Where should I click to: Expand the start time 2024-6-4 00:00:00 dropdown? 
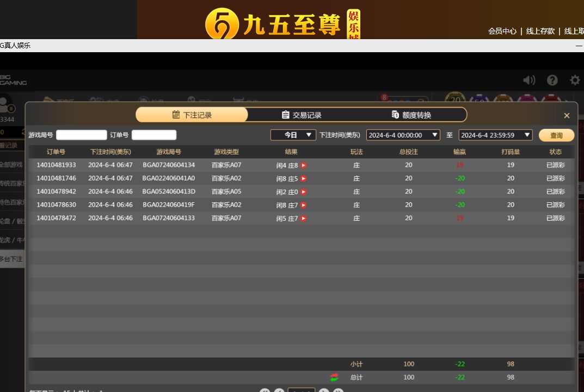(403, 135)
